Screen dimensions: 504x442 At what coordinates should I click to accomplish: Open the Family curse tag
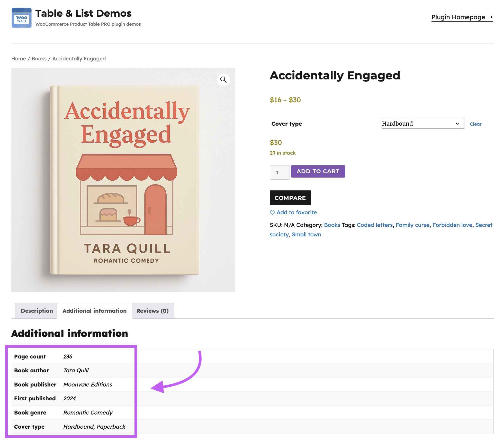(412, 225)
